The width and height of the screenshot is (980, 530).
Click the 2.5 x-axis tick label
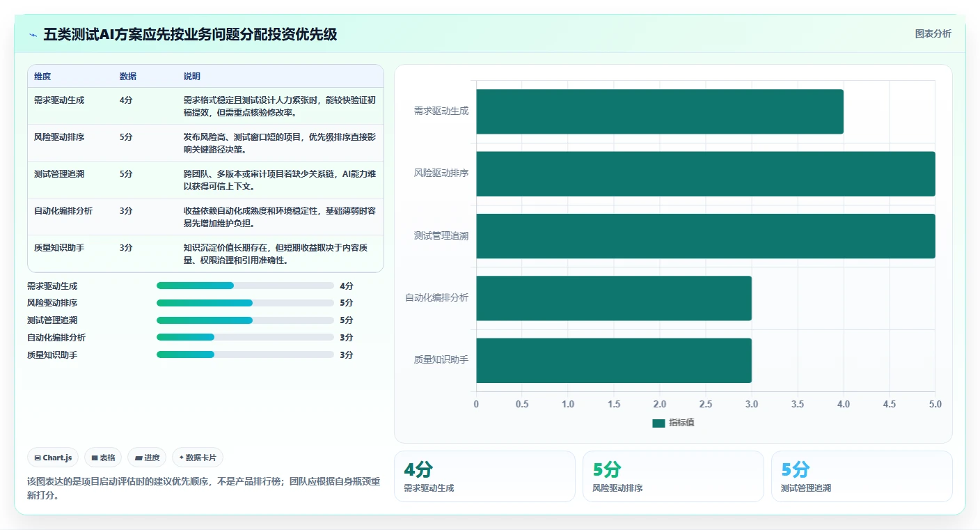(706, 404)
